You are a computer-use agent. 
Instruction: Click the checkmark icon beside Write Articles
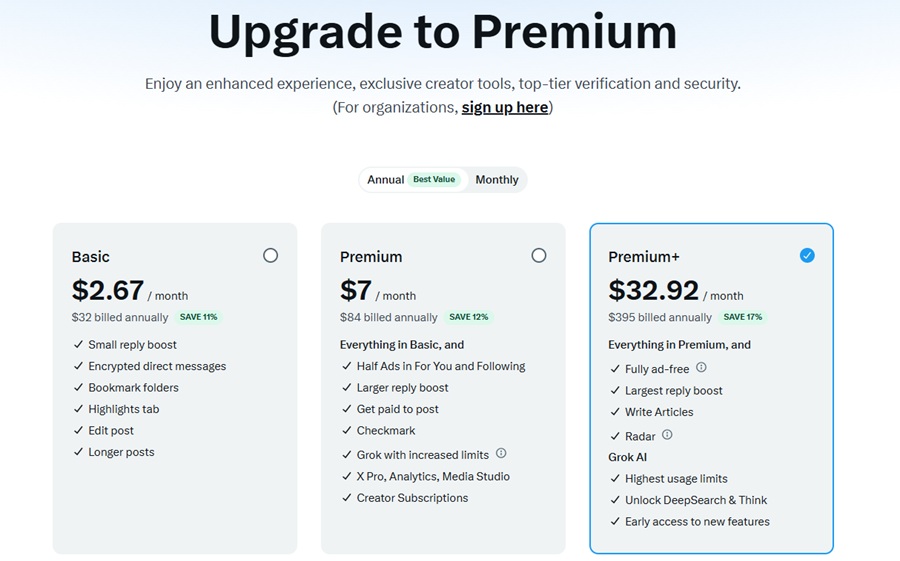point(615,412)
